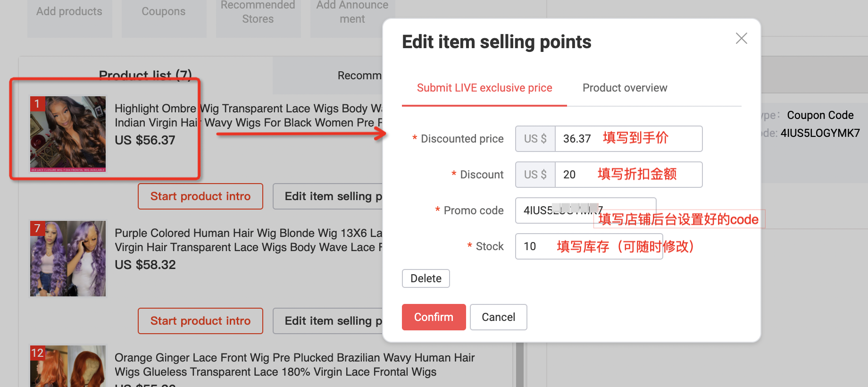868x387 pixels.
Task: Click the product list scrollbar
Action: tap(519, 364)
